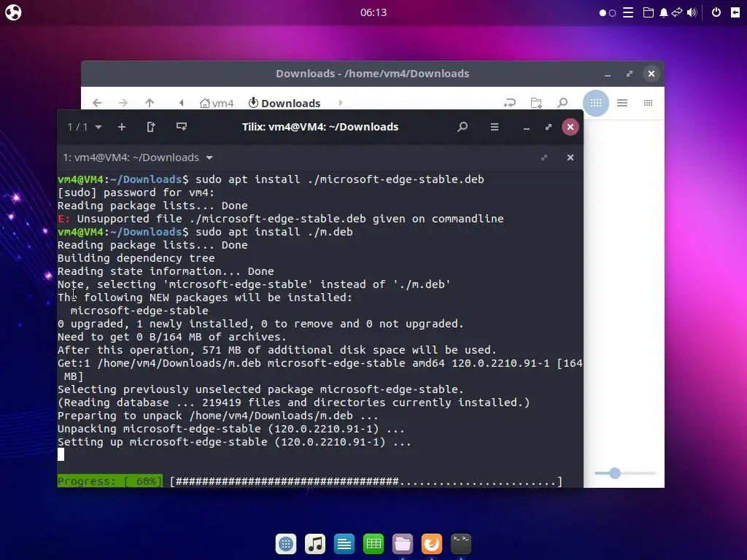Go back in Downloads file manager
This screenshot has height=560, width=747.
pos(97,103)
